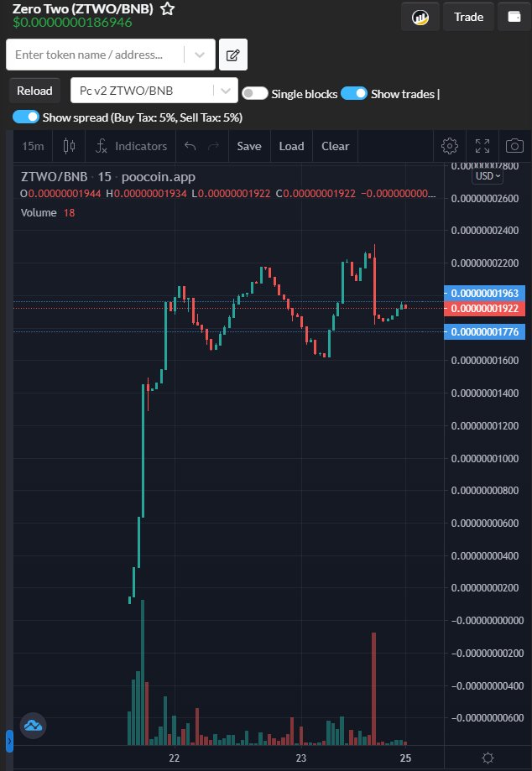This screenshot has height=771, width=532.
Task: Expand the left drawing toolbar arrow
Action: pyautogui.click(x=9, y=741)
